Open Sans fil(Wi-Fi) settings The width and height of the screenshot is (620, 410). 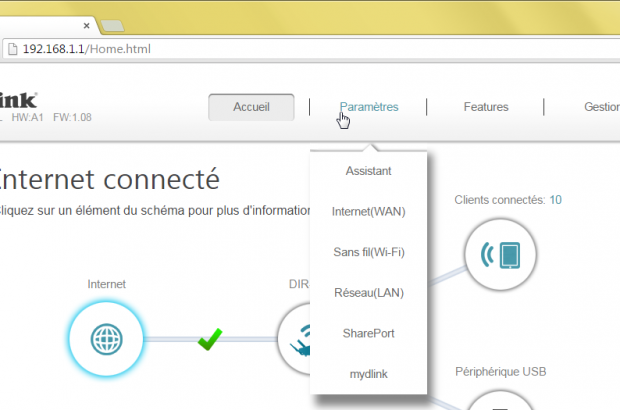(x=369, y=252)
